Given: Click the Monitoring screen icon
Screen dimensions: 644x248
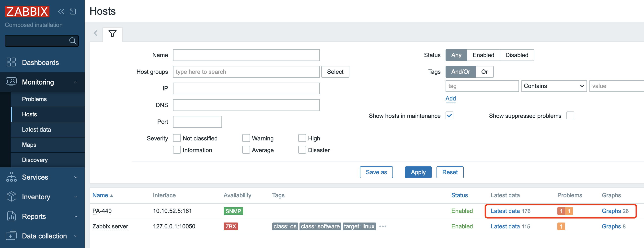Looking at the screenshot, I should click(11, 82).
